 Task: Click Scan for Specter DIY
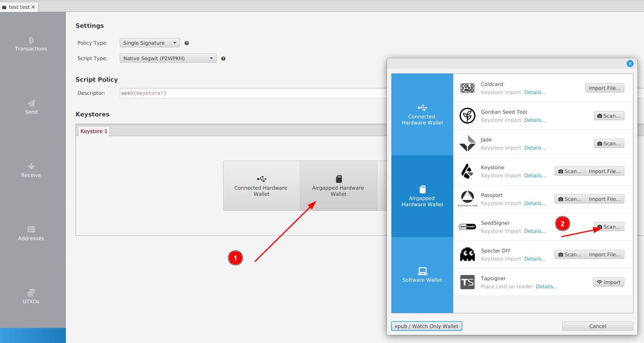click(x=570, y=254)
